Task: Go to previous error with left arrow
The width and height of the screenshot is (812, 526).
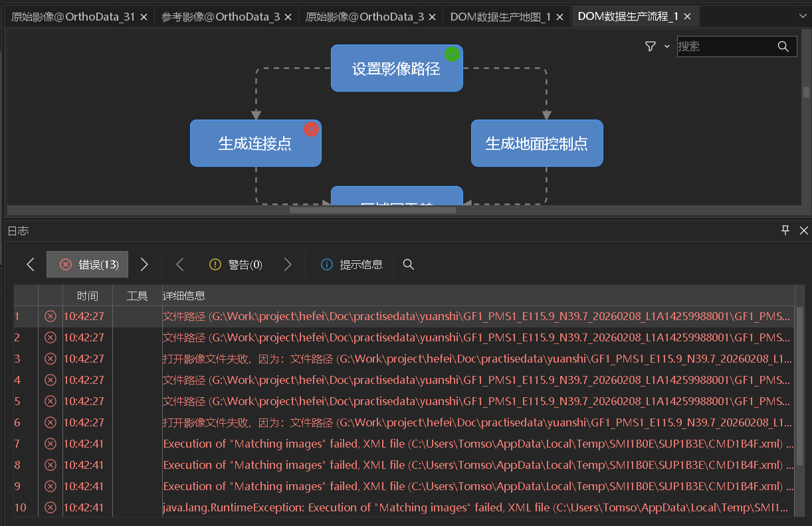Action: (31, 264)
